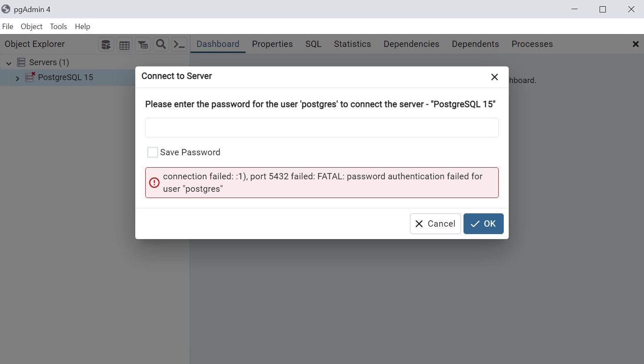Open the Dependencies tab
Screen dimensions: 644x364
pyautogui.click(x=411, y=44)
